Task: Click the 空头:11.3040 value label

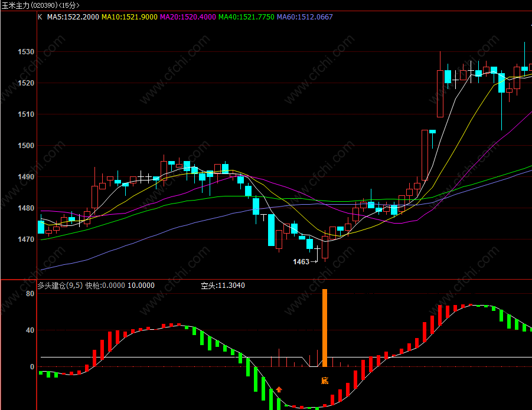Action: tap(223, 286)
